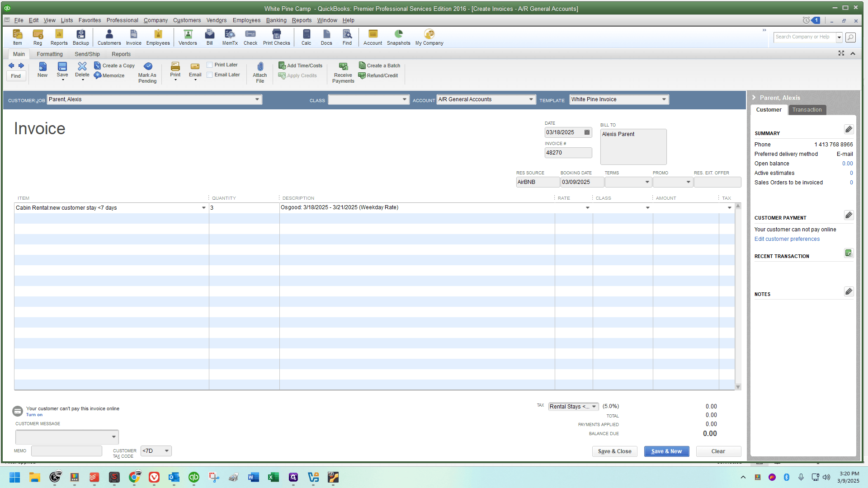Go to previous invoice arrow
The height and width of the screenshot is (488, 868).
click(x=11, y=66)
